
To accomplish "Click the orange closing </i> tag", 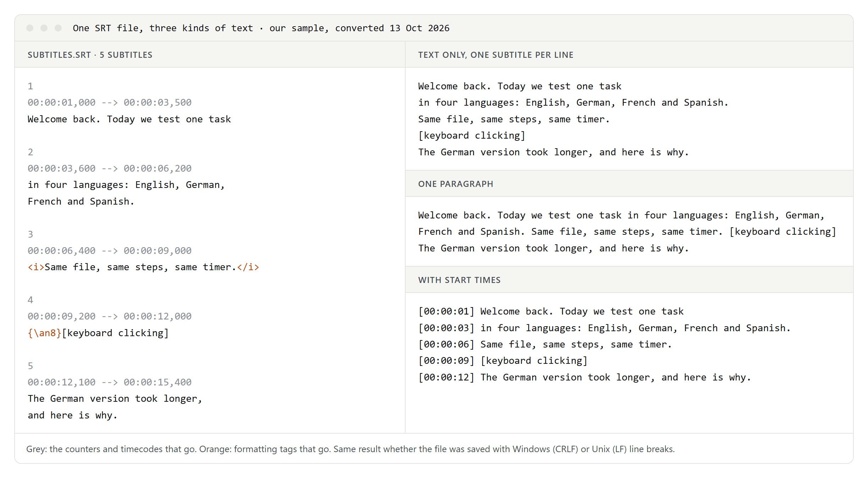I will [x=248, y=267].
